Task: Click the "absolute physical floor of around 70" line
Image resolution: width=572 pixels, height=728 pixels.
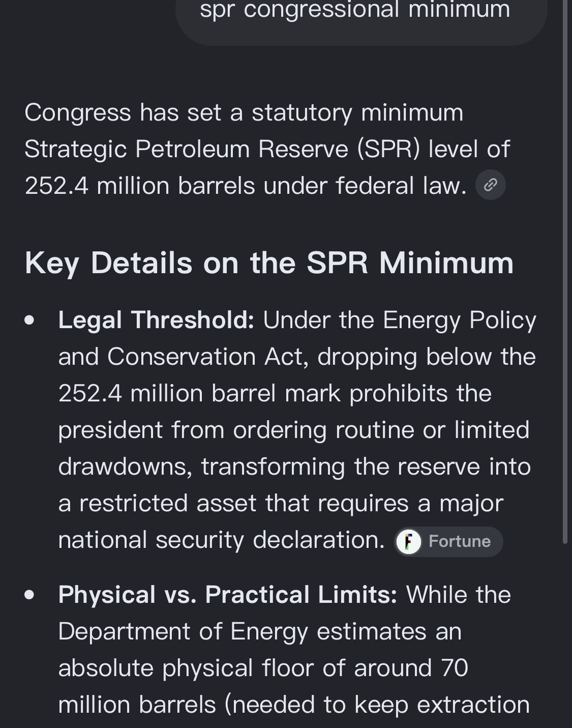Action: click(x=263, y=668)
